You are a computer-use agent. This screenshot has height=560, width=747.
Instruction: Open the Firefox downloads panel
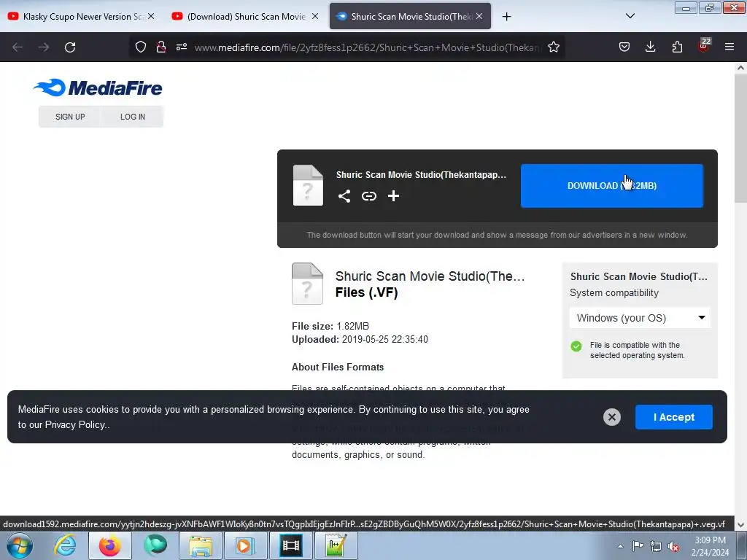[x=650, y=47]
